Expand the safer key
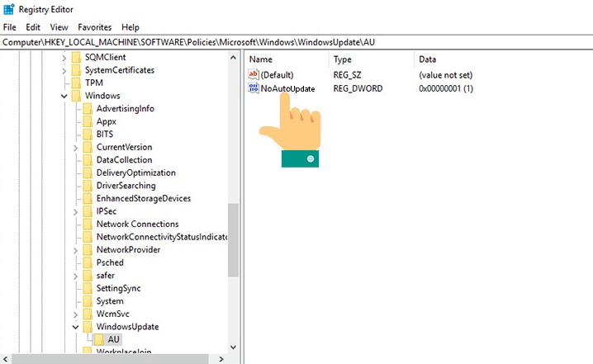This screenshot has width=593, height=364. click(x=75, y=277)
